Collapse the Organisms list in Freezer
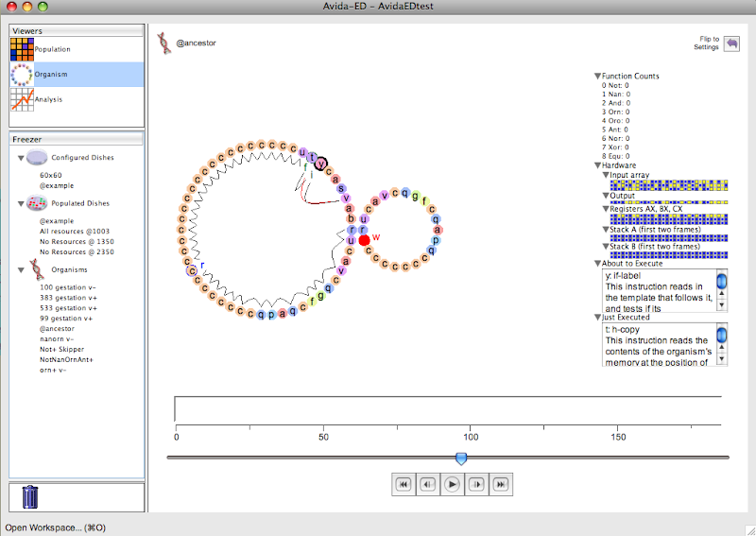The width and height of the screenshot is (756, 536). pyautogui.click(x=21, y=269)
